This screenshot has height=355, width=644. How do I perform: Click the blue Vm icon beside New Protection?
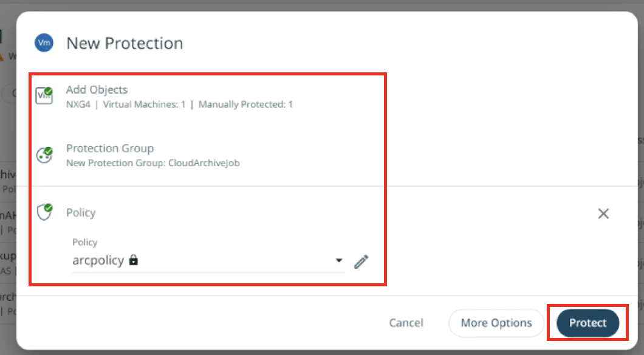pyautogui.click(x=44, y=43)
